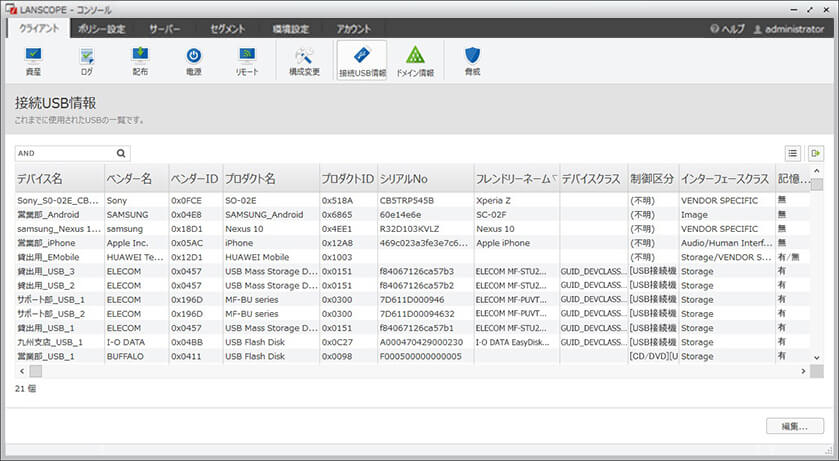Screen dimensions: 839x461
Task: Switch to the サーバー tab
Action: (165, 29)
